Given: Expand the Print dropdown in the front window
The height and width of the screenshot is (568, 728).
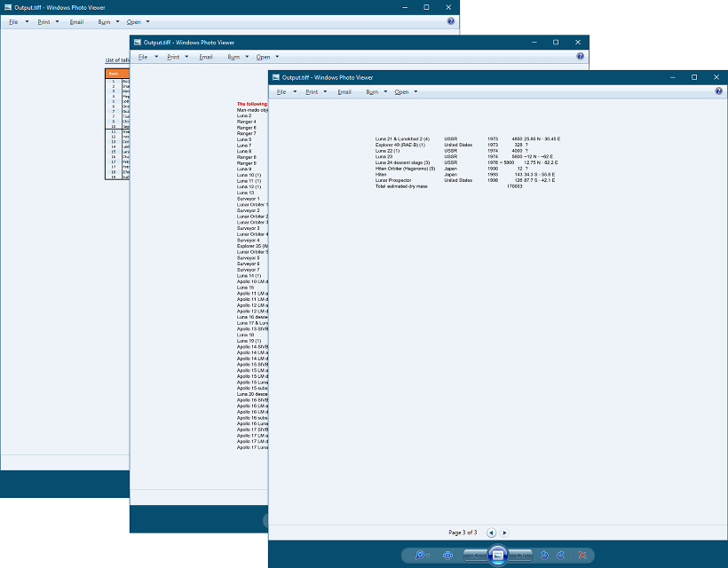Looking at the screenshot, I should [317, 92].
